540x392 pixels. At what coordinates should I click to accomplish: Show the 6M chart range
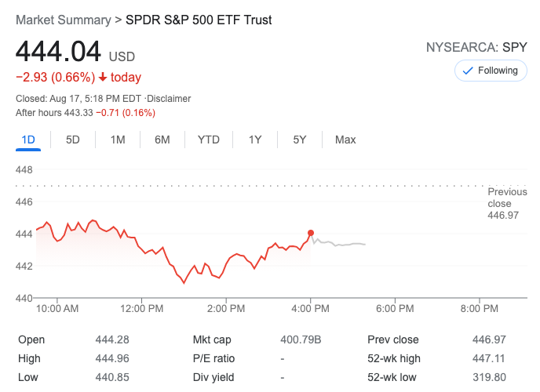tap(162, 140)
